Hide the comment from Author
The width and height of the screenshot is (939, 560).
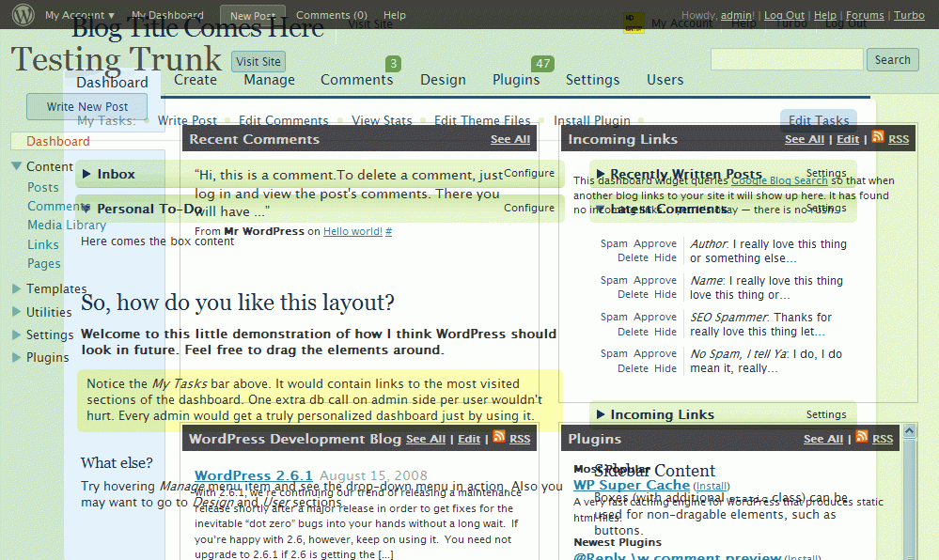[x=665, y=257]
